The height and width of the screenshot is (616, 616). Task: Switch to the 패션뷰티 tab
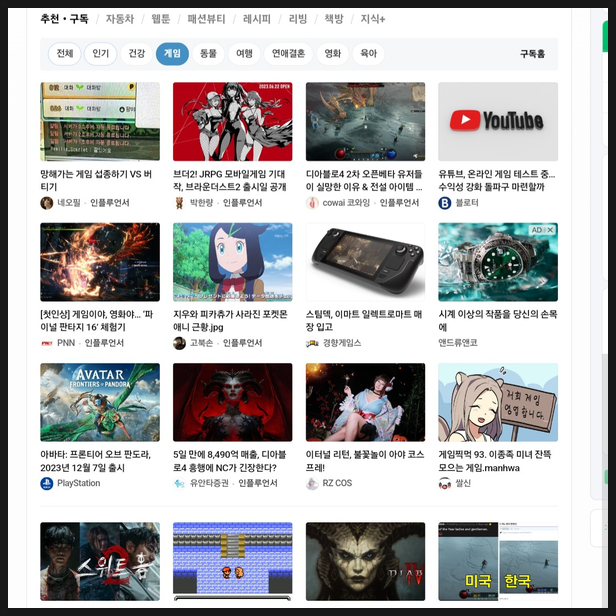click(x=206, y=19)
